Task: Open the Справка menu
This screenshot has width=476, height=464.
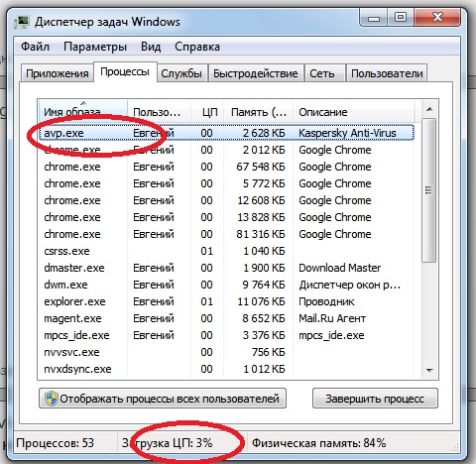Action: (197, 47)
